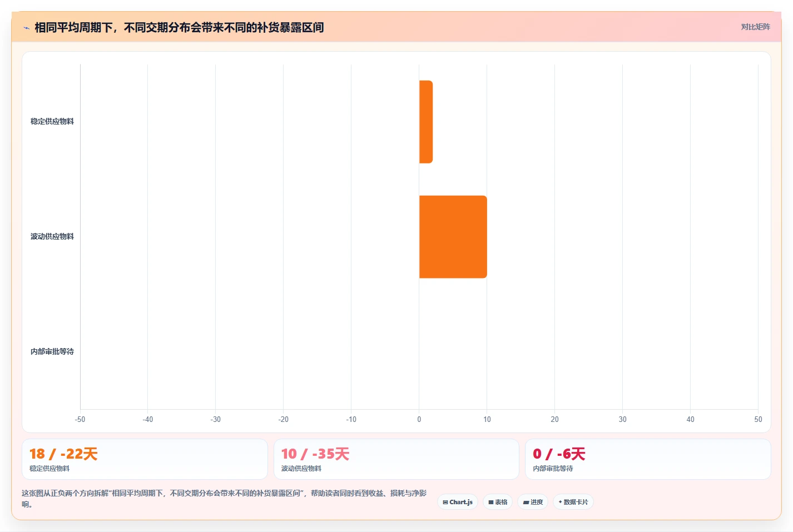Viewport: 793px width, 532px height.
Task: Select the Chart.js chip
Action: (458, 502)
